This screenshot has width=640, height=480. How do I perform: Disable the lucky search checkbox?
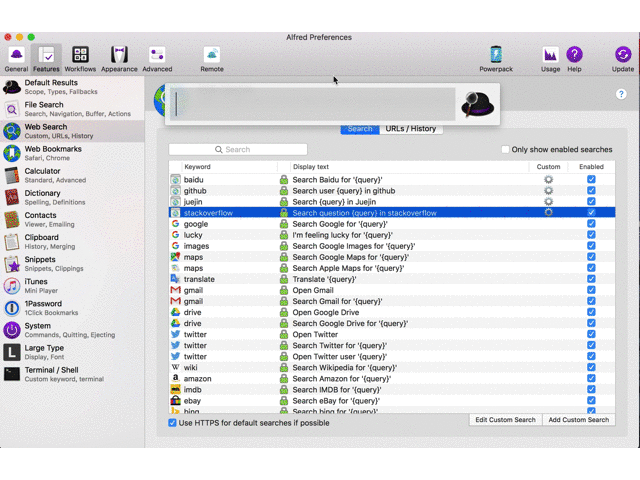(591, 234)
